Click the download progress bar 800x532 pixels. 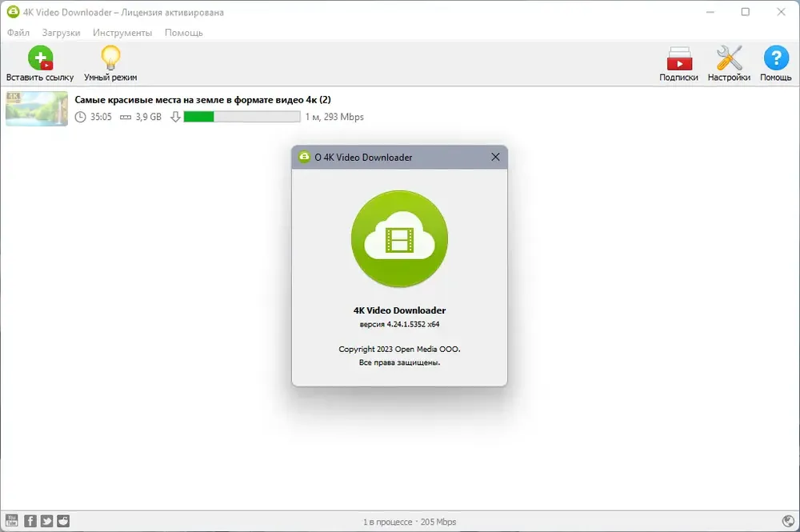click(242, 117)
